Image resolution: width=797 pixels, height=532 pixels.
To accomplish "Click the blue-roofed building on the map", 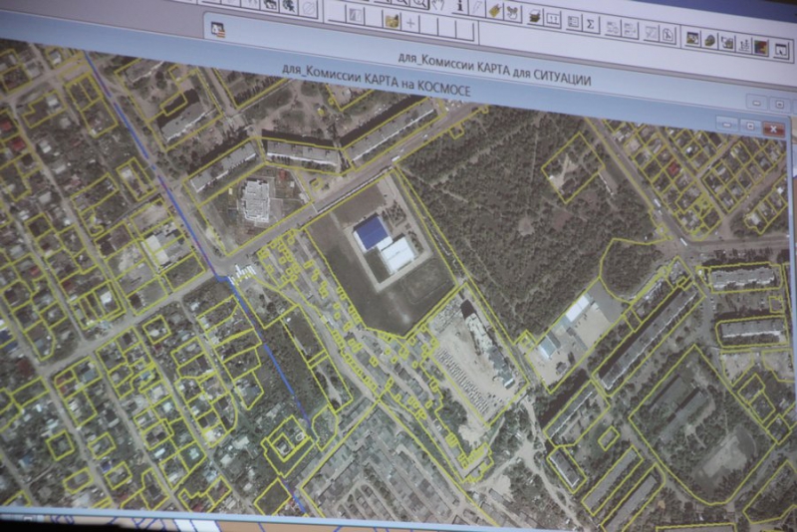I will tap(373, 232).
